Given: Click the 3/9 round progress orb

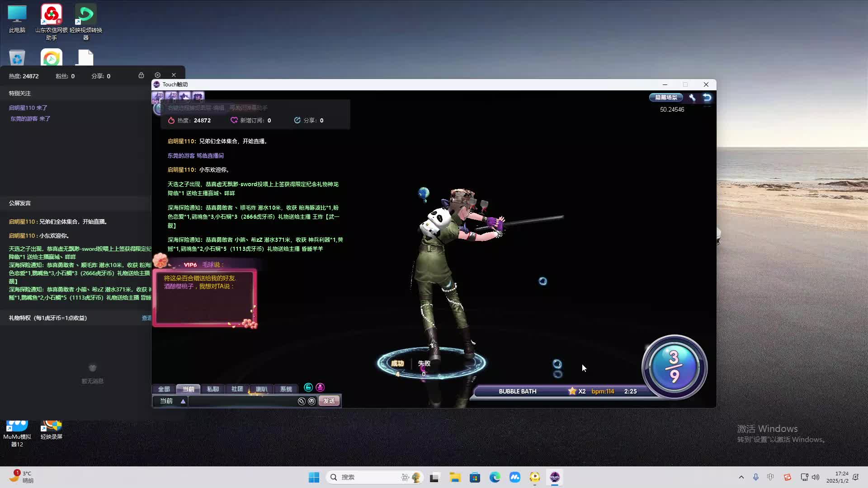Looking at the screenshot, I should click(674, 367).
